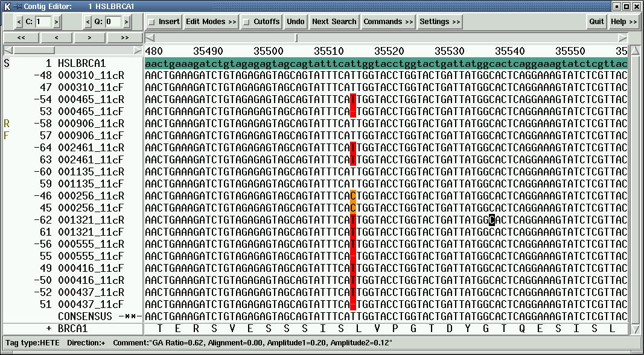The image size is (644, 355).
Task: Click the BRCA1 translation row label
Action: click(x=72, y=328)
